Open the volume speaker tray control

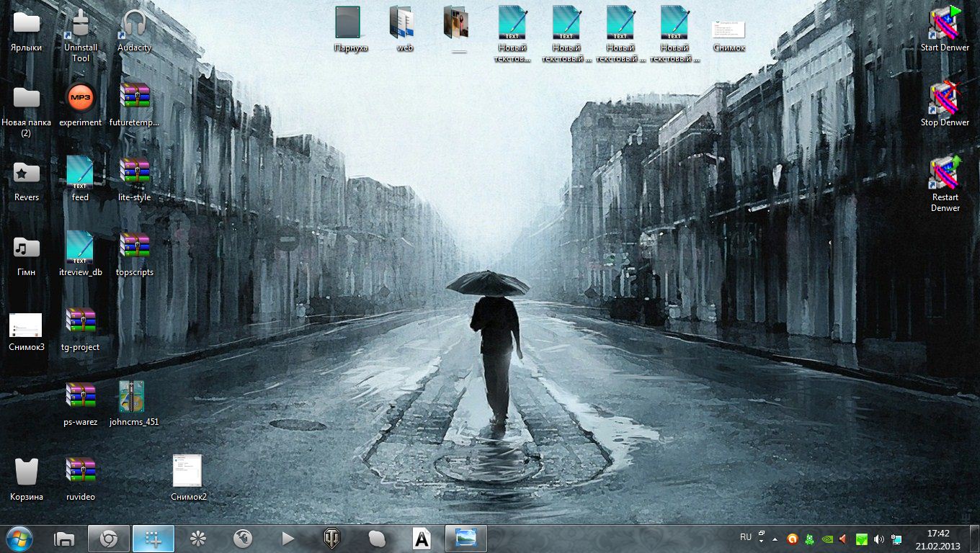pyautogui.click(x=878, y=539)
